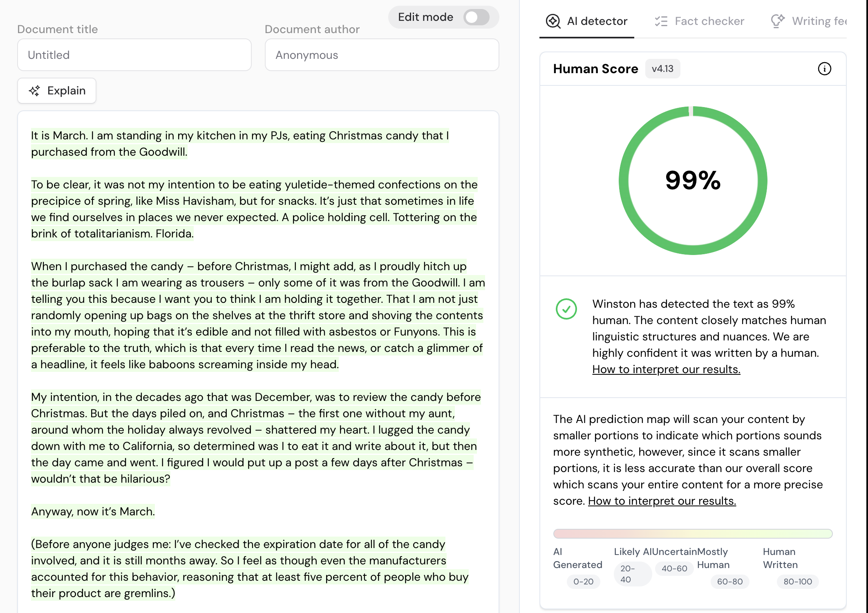868x613 pixels.
Task: Click the green checkmark result icon
Action: [x=566, y=309]
